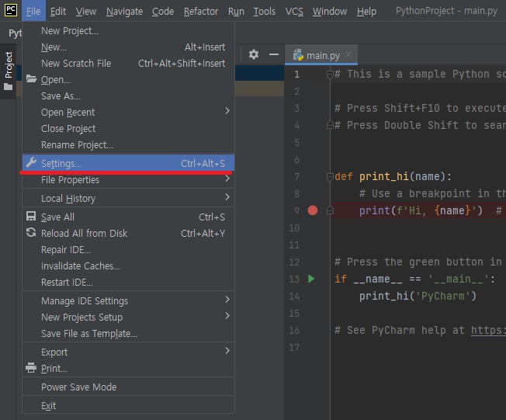Click the fold end marker on line 4

[330, 125]
